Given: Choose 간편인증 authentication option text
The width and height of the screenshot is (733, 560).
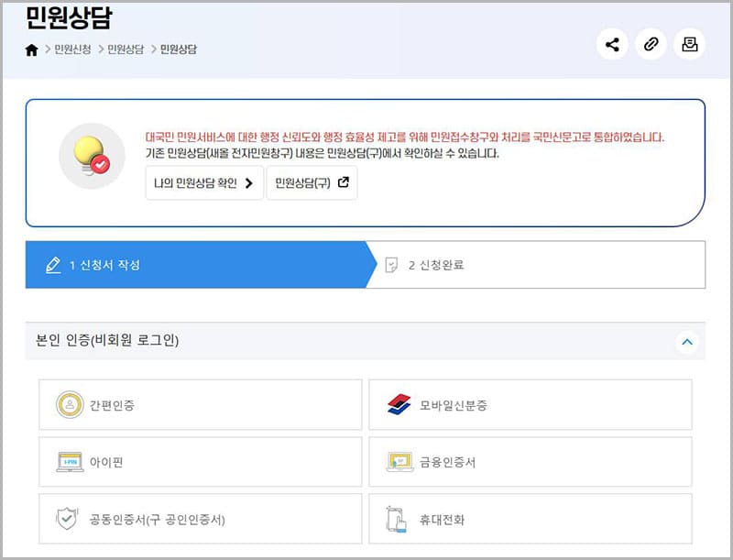Looking at the screenshot, I should pyautogui.click(x=112, y=404).
